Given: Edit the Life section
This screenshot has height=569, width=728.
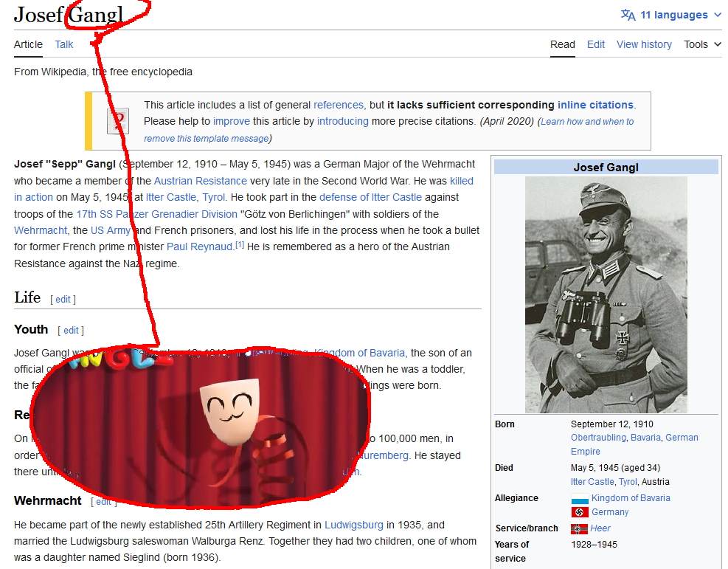Looking at the screenshot, I should (x=63, y=300).
